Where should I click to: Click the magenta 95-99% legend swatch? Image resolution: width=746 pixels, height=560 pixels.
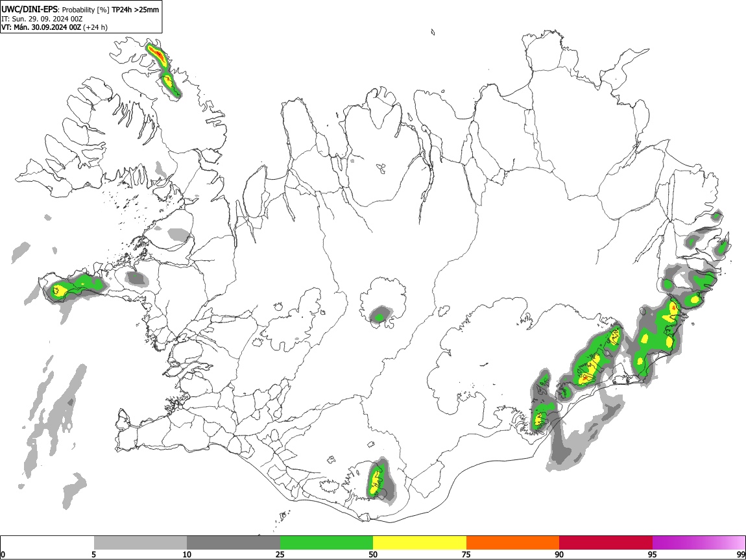click(699, 543)
